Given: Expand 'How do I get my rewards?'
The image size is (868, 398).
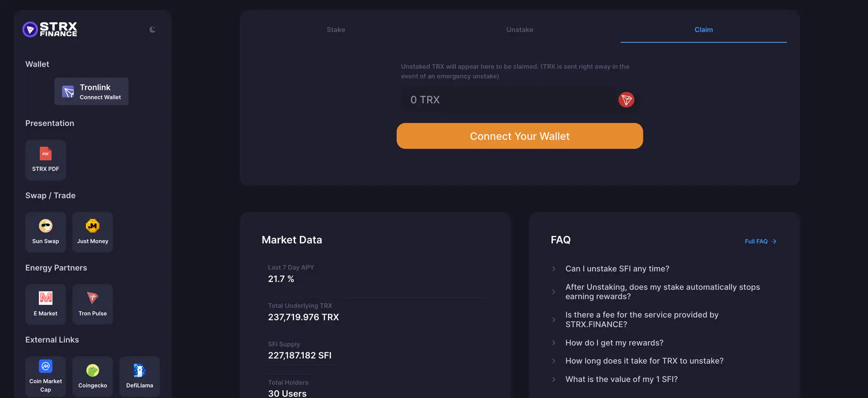Looking at the screenshot, I should pyautogui.click(x=614, y=343).
